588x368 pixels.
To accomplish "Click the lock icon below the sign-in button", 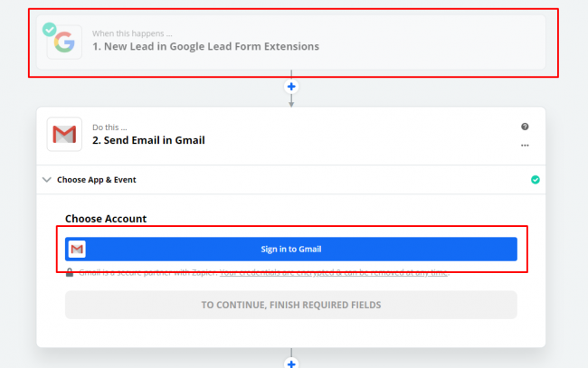I will click(x=70, y=272).
